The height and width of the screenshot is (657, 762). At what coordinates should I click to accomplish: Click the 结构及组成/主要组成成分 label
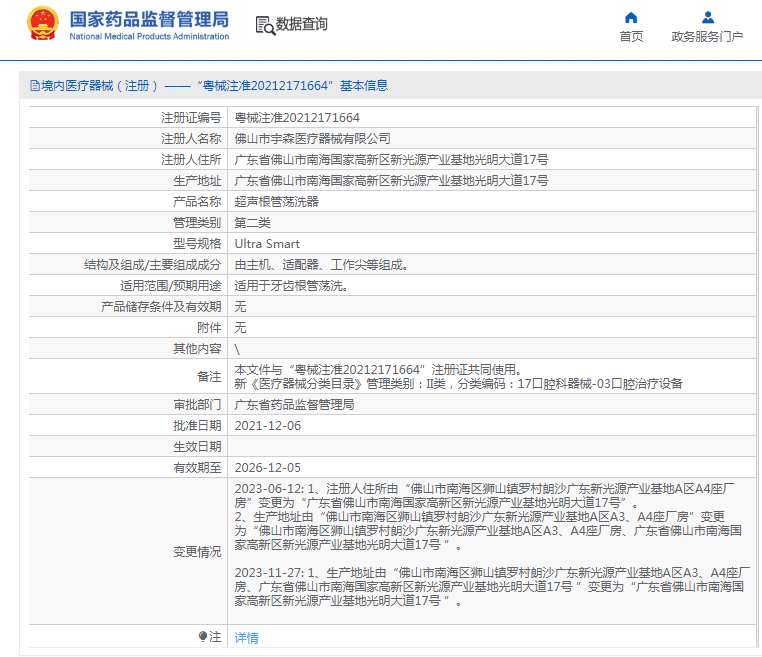click(x=153, y=264)
